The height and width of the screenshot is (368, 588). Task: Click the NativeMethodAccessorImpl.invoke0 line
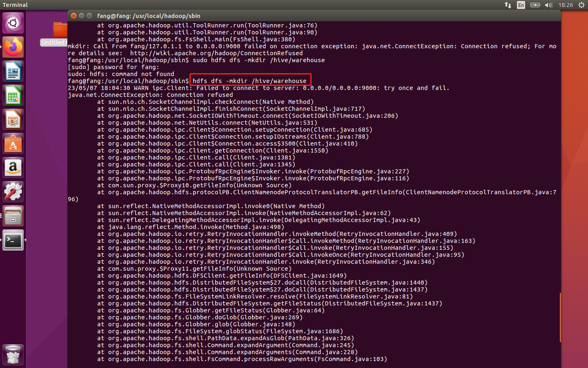click(x=211, y=206)
